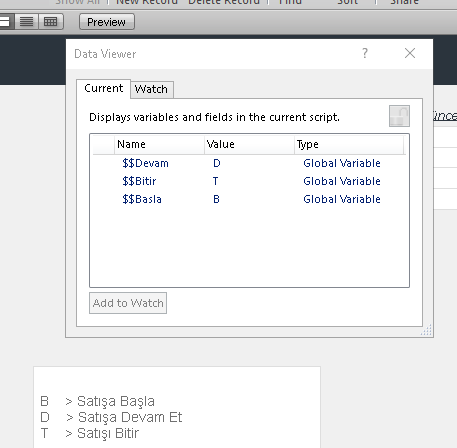
Task: Sort by the Type column header
Action: coord(349,144)
